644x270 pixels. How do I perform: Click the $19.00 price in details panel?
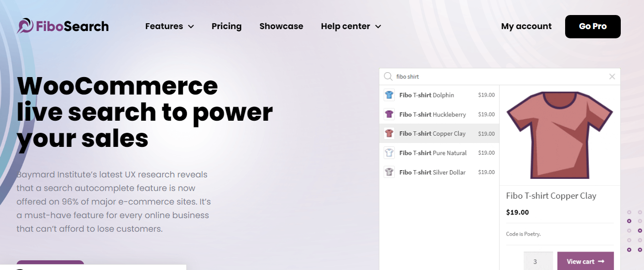tap(517, 212)
